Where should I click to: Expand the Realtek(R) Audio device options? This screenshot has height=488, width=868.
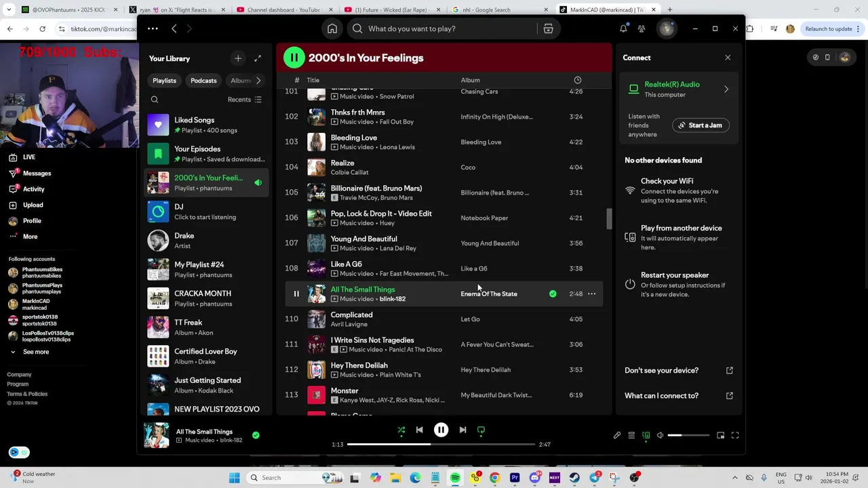click(x=726, y=89)
